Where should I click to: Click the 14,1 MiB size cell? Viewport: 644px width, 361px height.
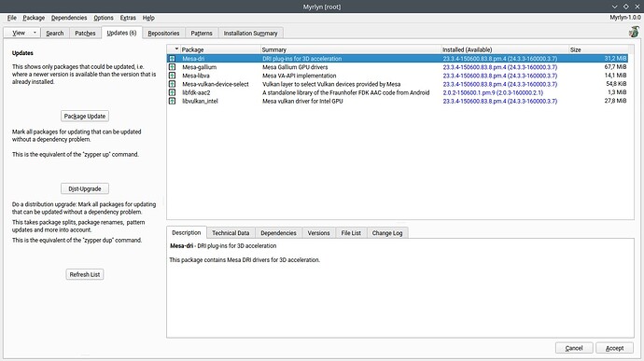click(616, 76)
